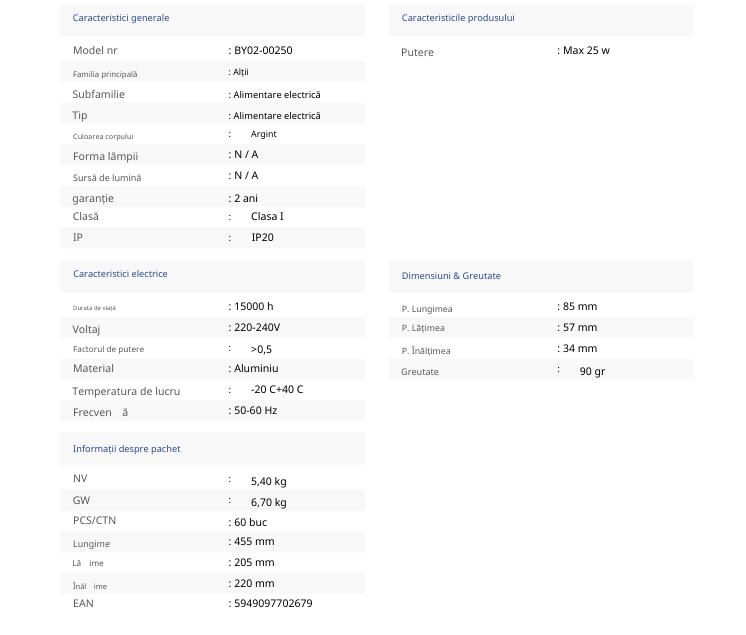Click the Familia principală label
Screen dimensions: 746x635
coord(105,74)
